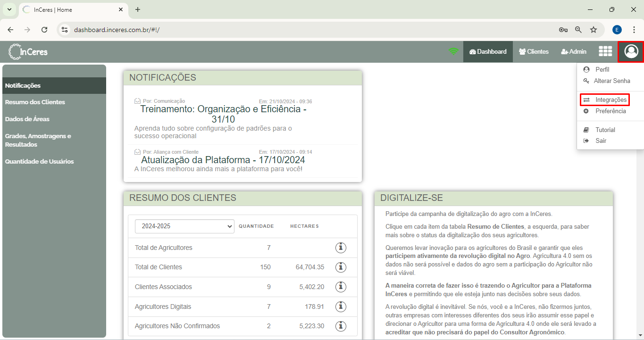Image resolution: width=644 pixels, height=340 pixels.
Task: Click the InCeres logo
Action: click(x=28, y=51)
